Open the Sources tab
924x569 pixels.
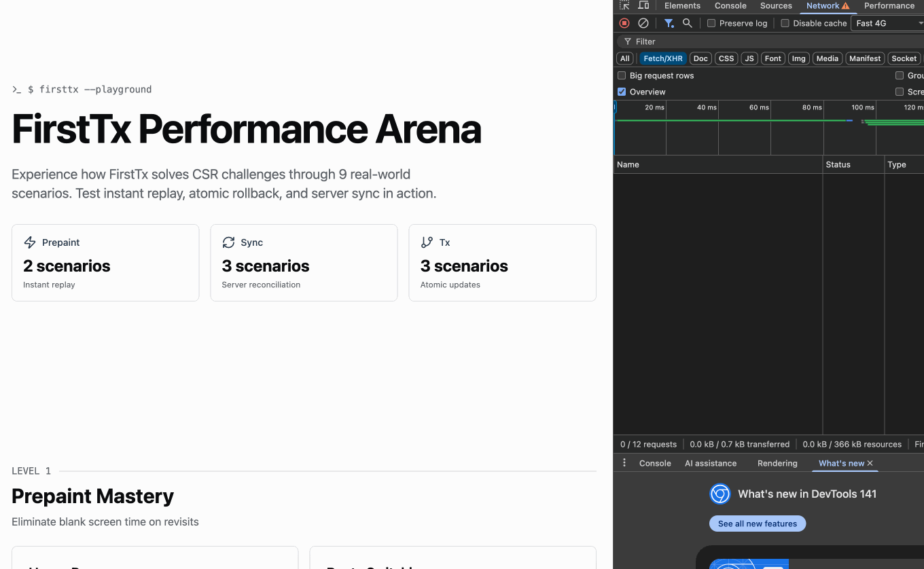[x=776, y=5]
